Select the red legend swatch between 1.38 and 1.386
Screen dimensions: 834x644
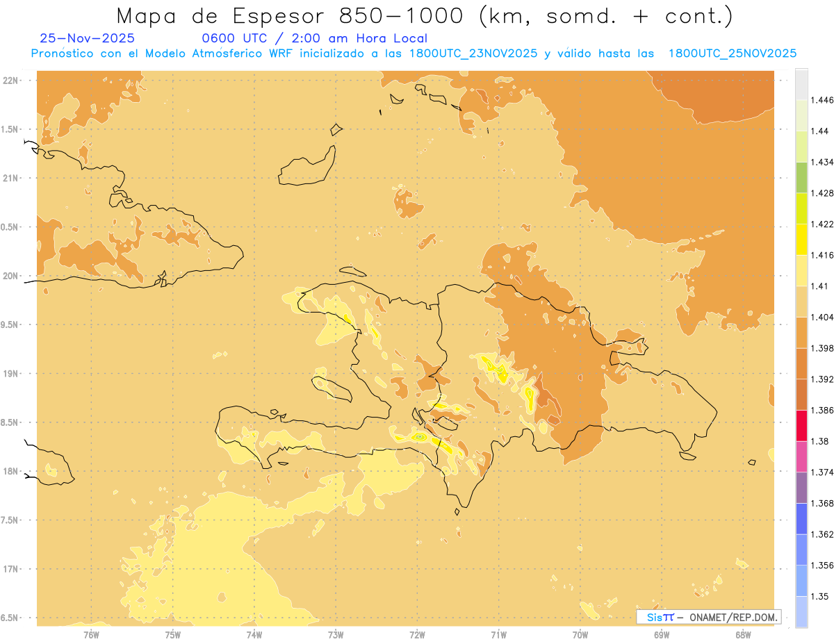[x=801, y=425]
